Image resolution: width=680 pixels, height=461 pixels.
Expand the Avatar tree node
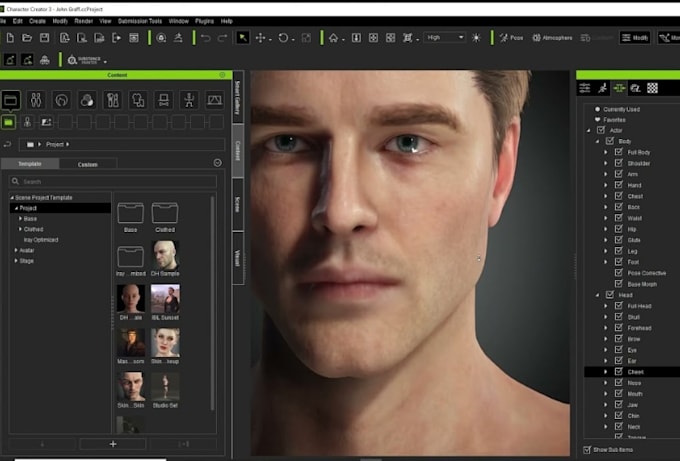pos(16,250)
